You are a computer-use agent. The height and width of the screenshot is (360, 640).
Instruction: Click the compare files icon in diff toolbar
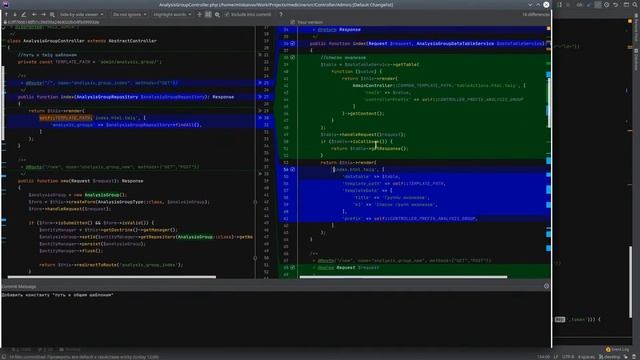[x=52, y=14]
